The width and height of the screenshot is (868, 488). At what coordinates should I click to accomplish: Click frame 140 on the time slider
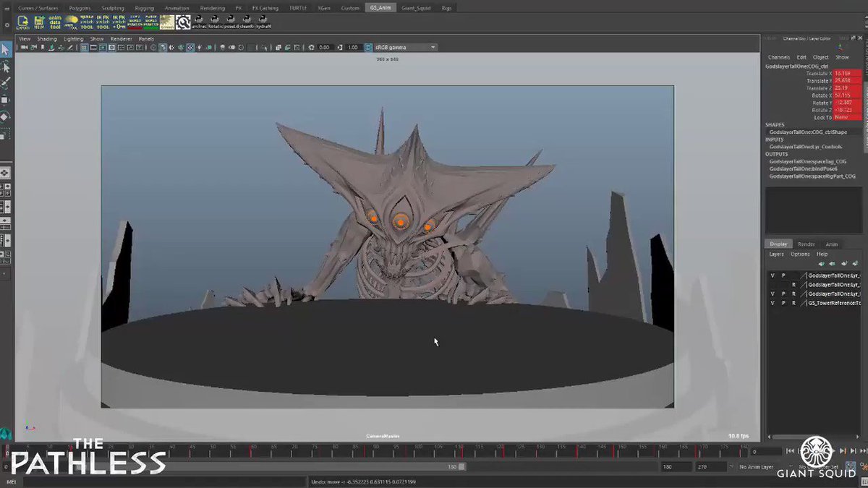576,450
